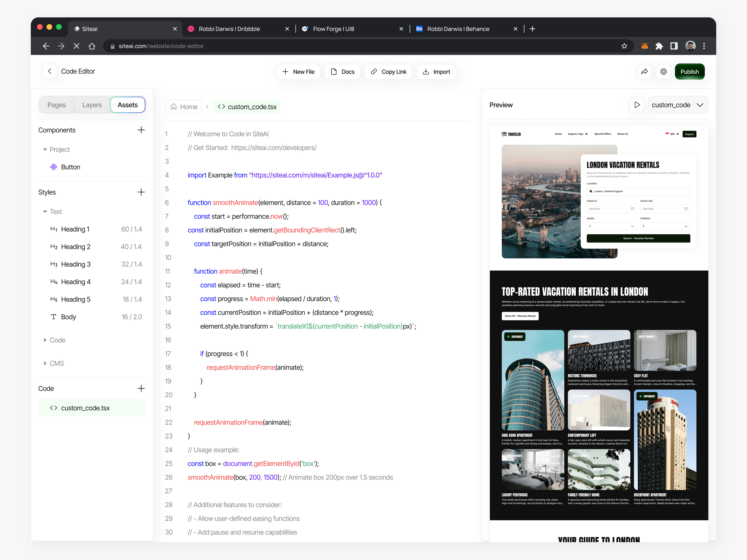Open the settings gear icon
This screenshot has width=747, height=560.
coord(664,71)
